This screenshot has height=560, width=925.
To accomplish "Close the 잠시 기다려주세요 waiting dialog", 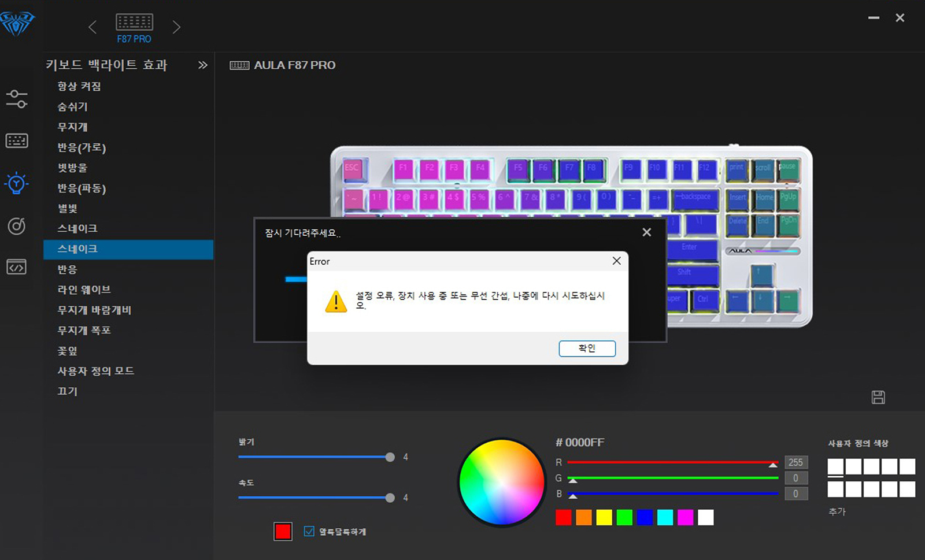I will pyautogui.click(x=647, y=232).
